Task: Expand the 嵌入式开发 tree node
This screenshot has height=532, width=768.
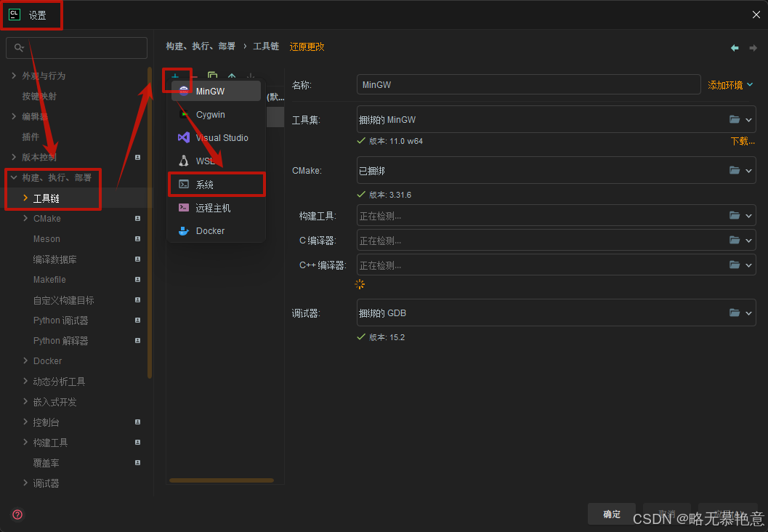Action: pyautogui.click(x=25, y=401)
